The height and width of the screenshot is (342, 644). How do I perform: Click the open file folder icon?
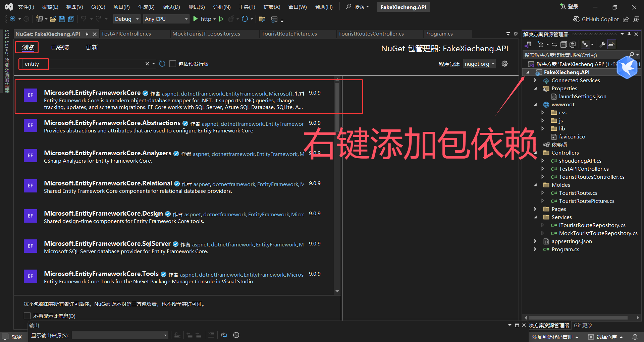tap(53, 19)
